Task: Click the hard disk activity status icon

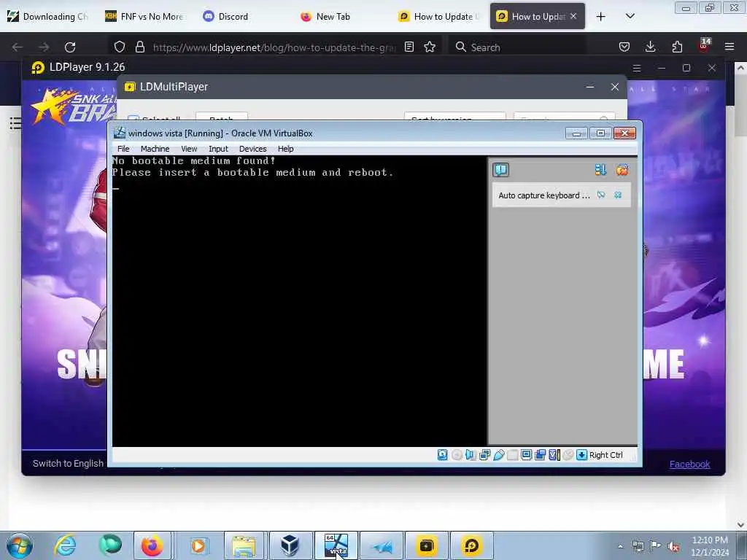Action: tap(443, 455)
